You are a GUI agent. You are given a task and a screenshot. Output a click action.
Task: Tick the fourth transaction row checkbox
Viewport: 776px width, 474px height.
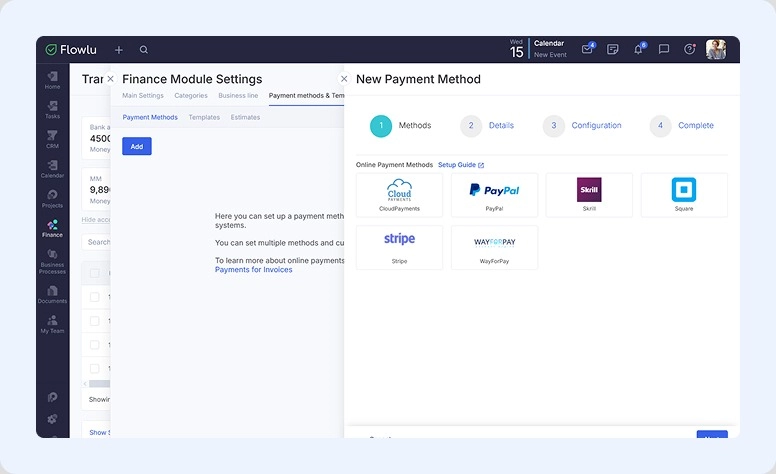point(95,368)
